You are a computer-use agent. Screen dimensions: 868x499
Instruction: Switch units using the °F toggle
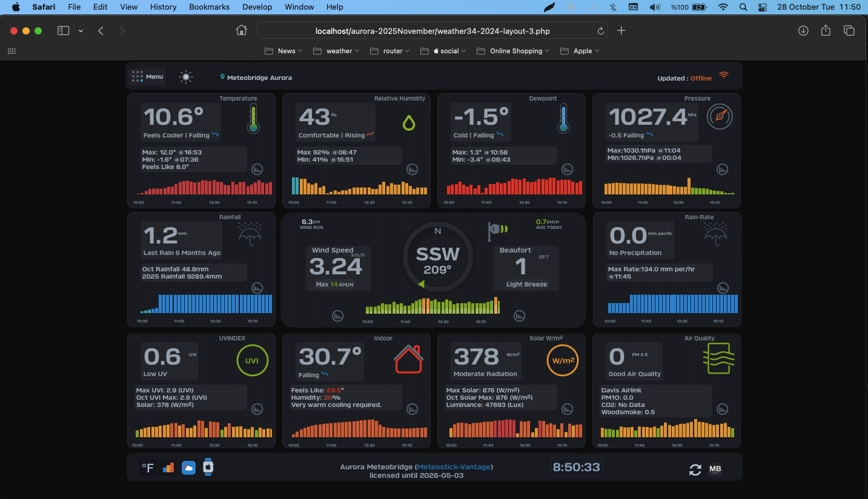click(x=147, y=468)
